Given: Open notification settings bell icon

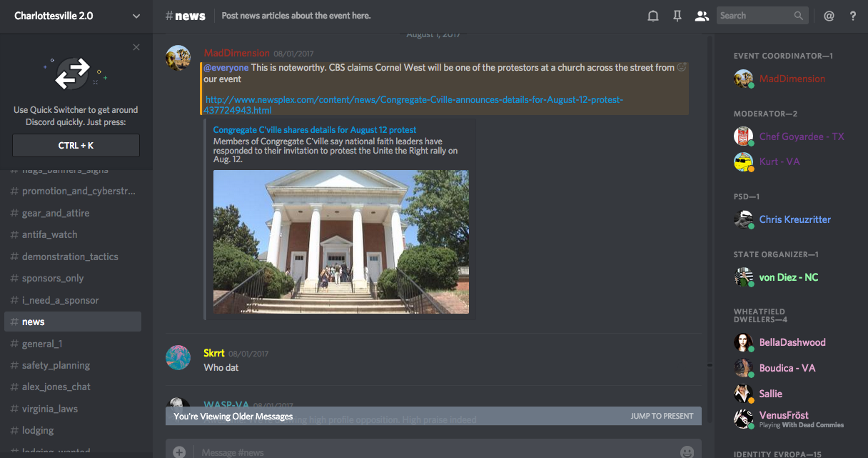Looking at the screenshot, I should 652,16.
